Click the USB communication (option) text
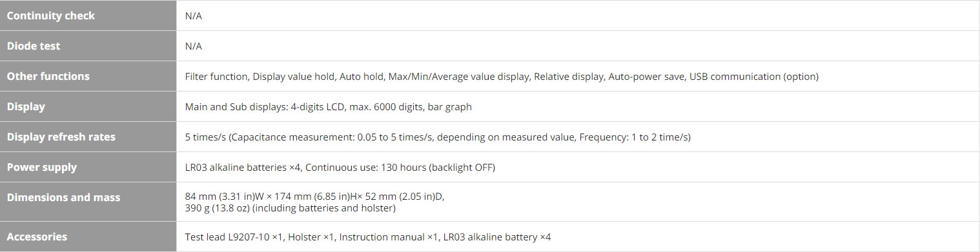This screenshot has height=252, width=980. (754, 76)
